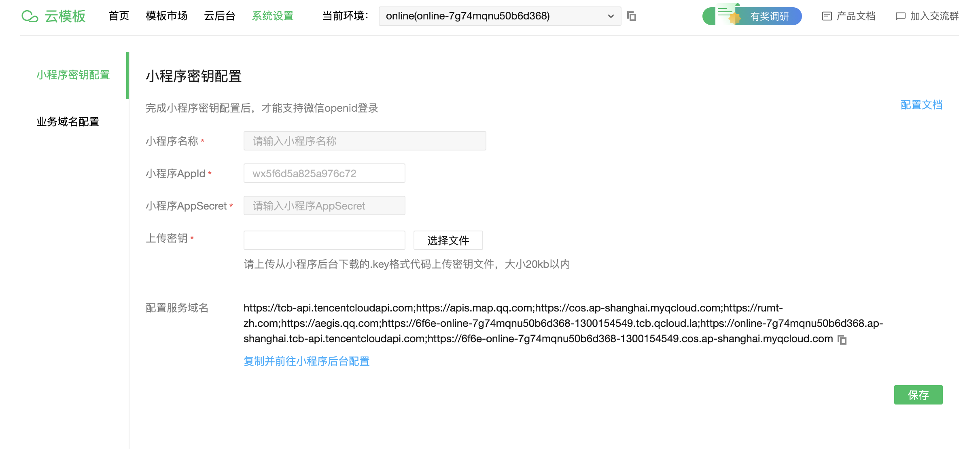
Task: Expand environment selector chevron arrow
Action: point(611,16)
